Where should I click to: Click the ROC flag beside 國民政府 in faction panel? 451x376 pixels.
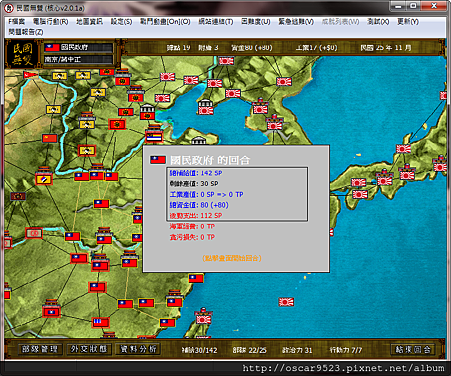pos(52,47)
